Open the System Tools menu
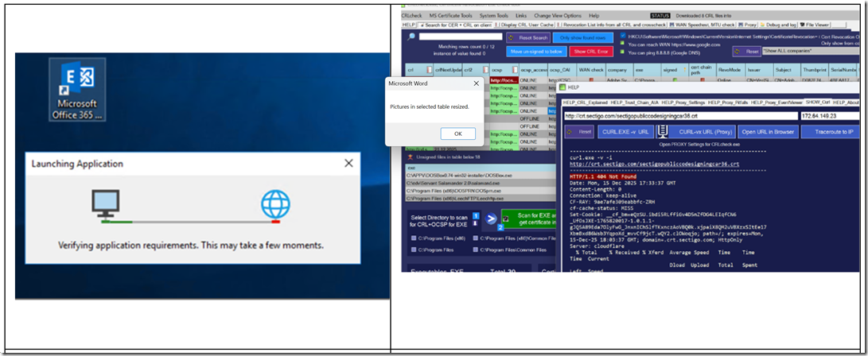The width and height of the screenshot is (868, 356). 492,15
